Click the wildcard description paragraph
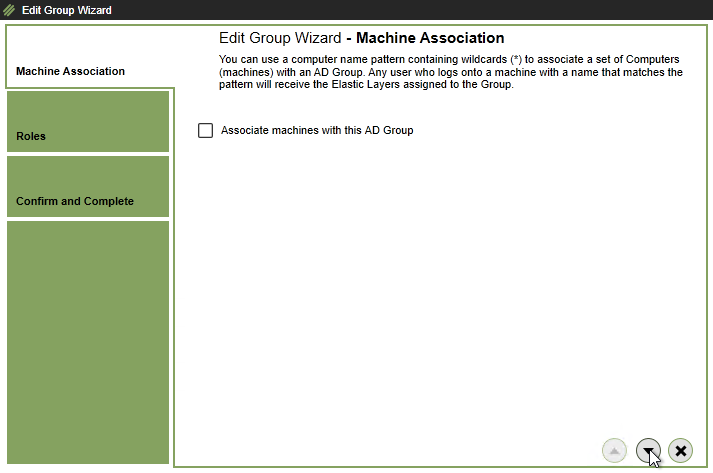The image size is (713, 473). pyautogui.click(x=451, y=72)
